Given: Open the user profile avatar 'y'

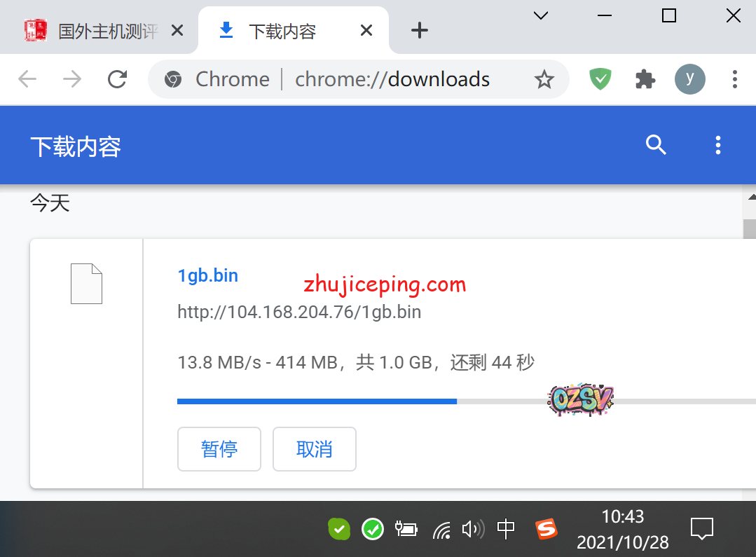Looking at the screenshot, I should (689, 79).
